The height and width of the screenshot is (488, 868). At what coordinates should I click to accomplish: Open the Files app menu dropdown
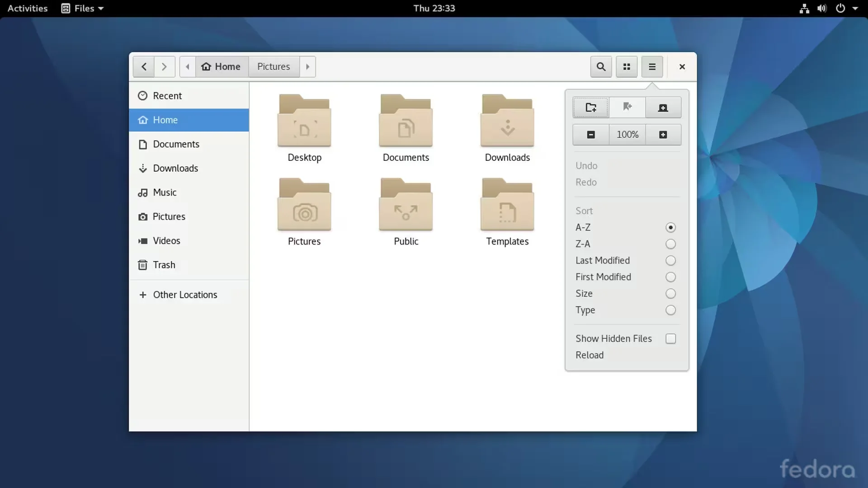tap(83, 8)
